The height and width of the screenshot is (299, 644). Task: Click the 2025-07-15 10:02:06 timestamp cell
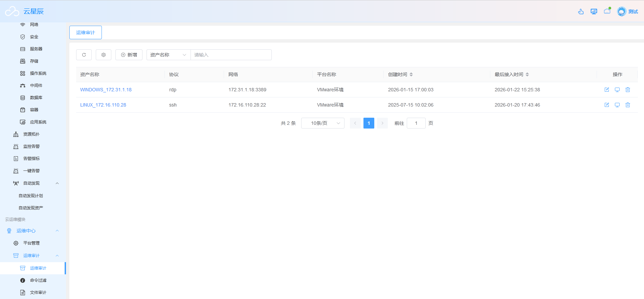point(410,105)
